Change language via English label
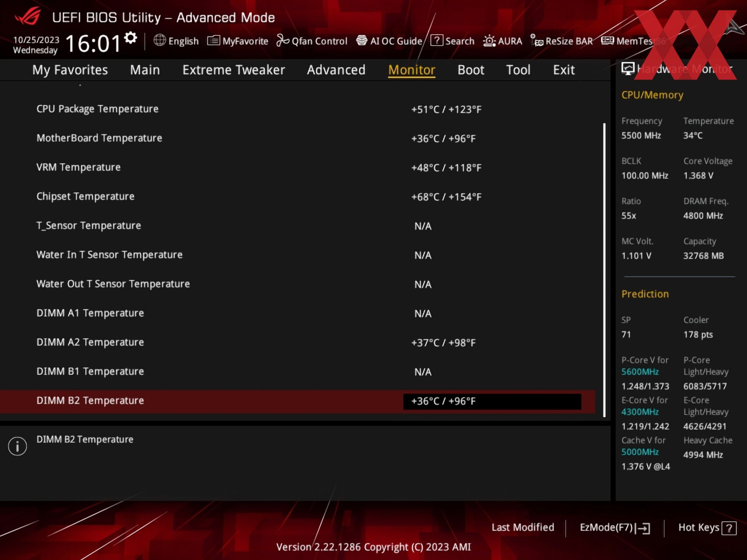The height and width of the screenshot is (560, 747). [x=183, y=41]
